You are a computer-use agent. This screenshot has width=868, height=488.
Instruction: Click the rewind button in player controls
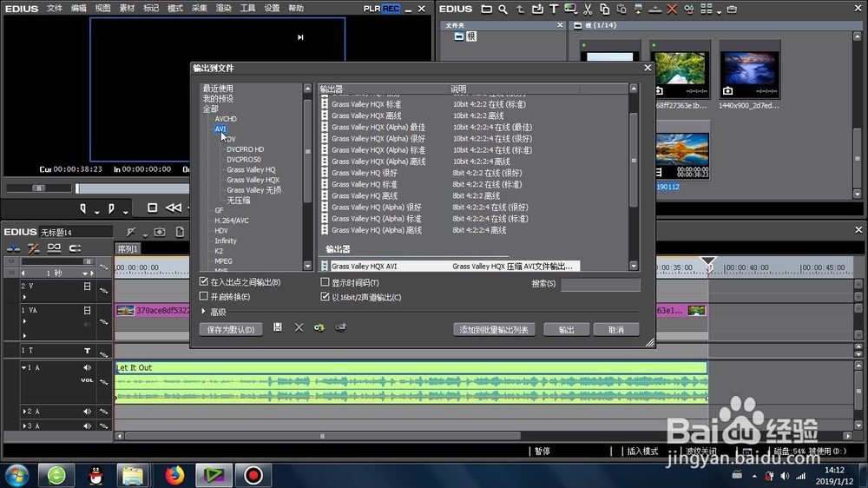(x=174, y=208)
